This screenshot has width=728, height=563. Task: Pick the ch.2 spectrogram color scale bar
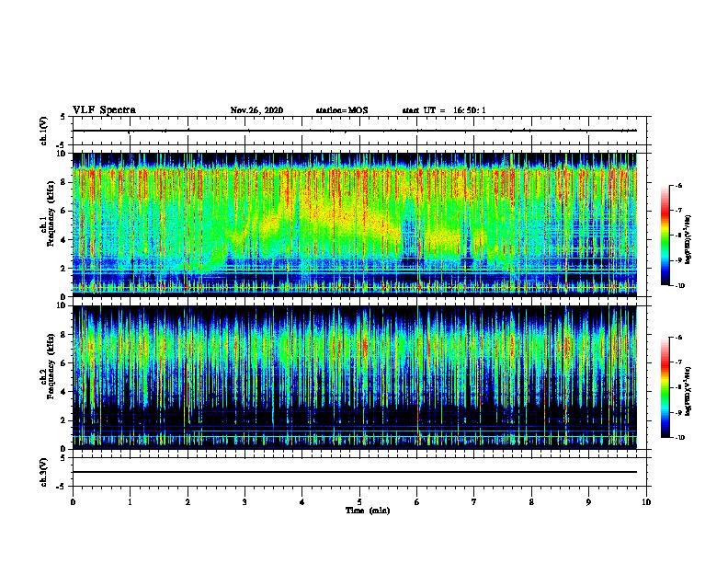(x=665, y=387)
